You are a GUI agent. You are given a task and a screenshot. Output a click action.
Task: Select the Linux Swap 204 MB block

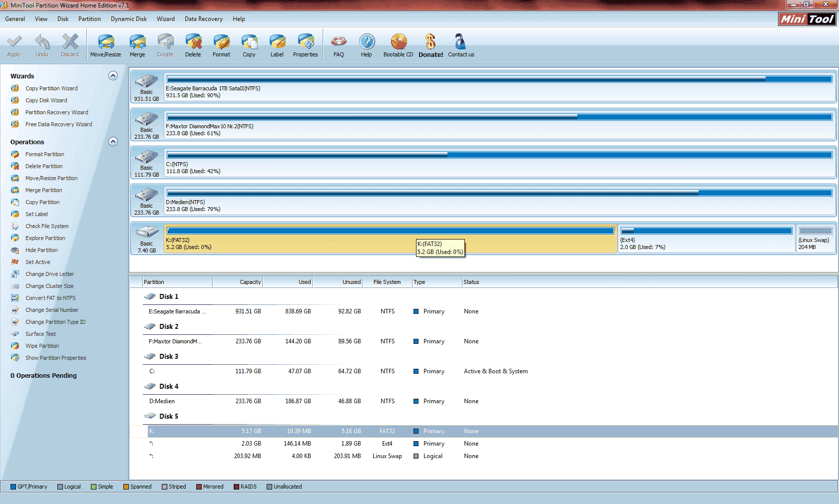[816, 239]
